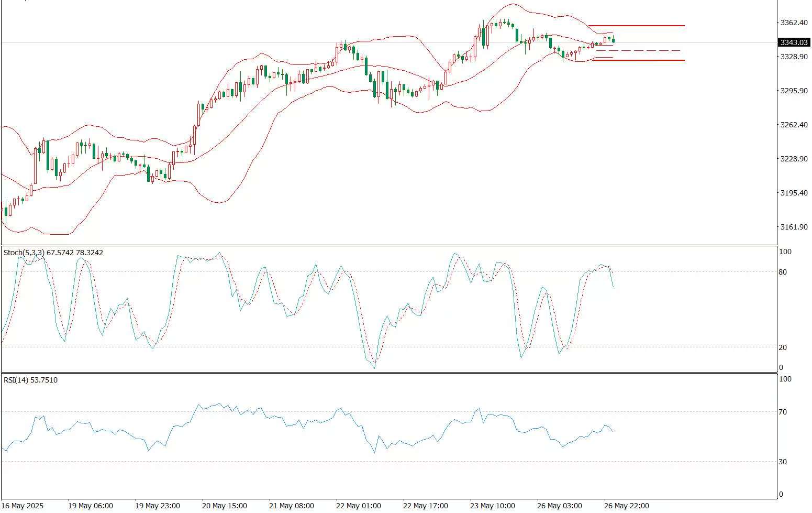
Task: Click the Stochastic 80 level label
Action: tap(783, 272)
